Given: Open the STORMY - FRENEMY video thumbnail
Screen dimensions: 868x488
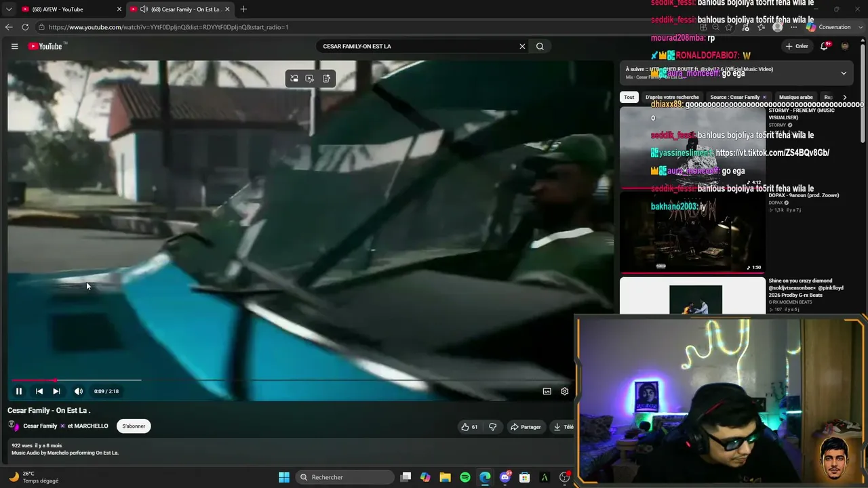Looking at the screenshot, I should pos(692,148).
